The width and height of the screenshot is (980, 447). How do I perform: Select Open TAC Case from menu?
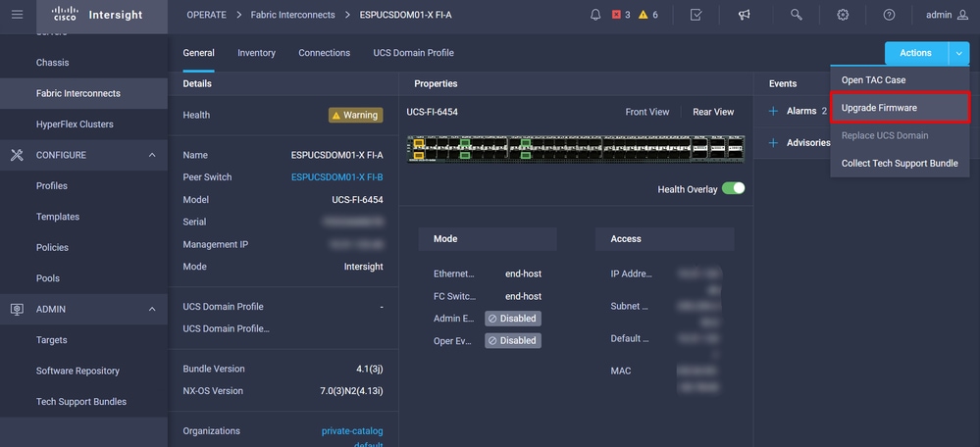900,80
